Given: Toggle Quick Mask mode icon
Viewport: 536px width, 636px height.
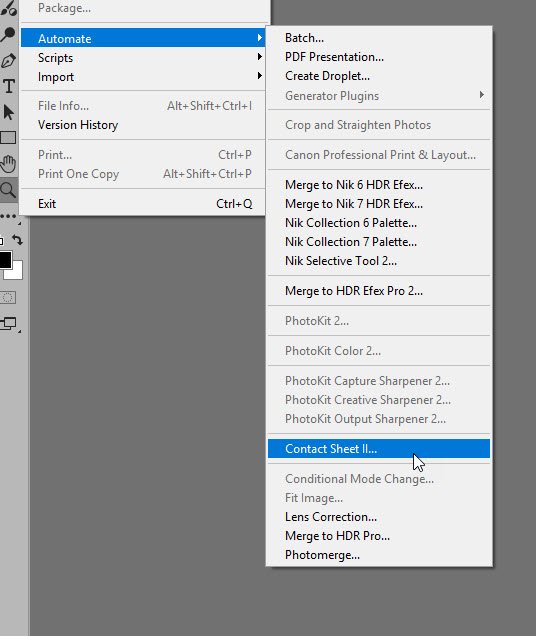Looking at the screenshot, I should (8, 298).
